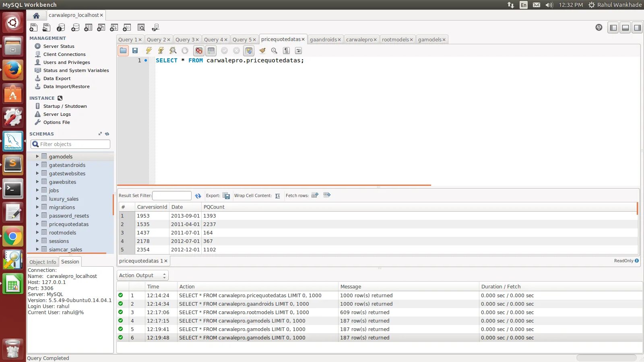Screen dimensions: 644x362
Task: Focus the Filter objects search field
Action: click(x=70, y=144)
